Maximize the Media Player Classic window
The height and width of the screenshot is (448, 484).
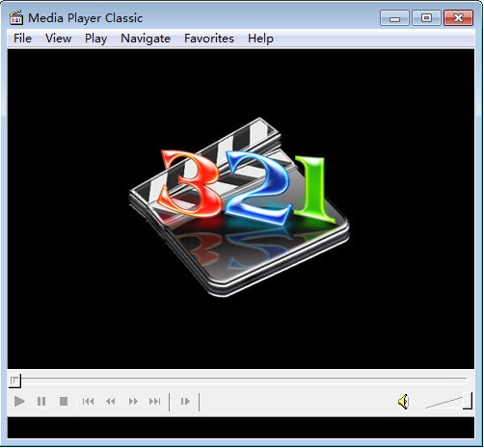426,18
